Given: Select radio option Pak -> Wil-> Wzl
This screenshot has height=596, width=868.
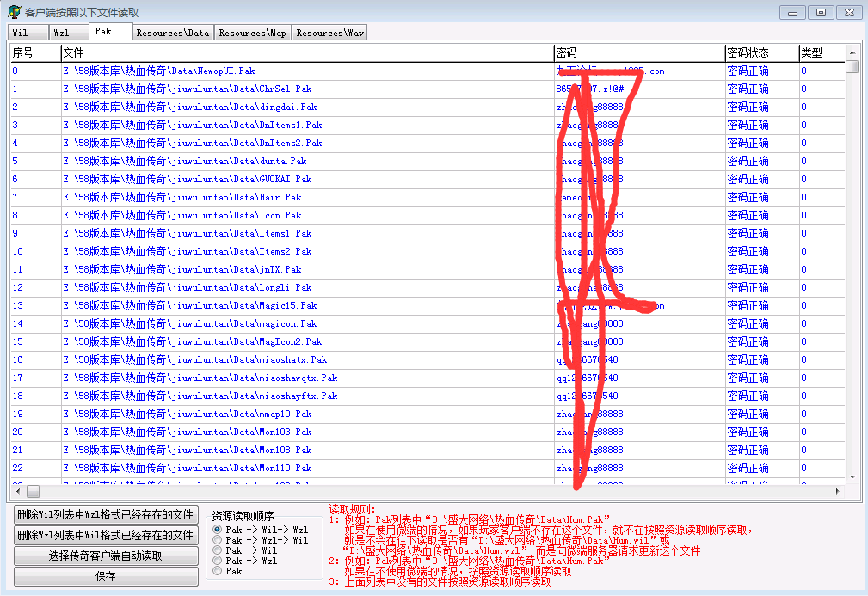Looking at the screenshot, I should click(218, 531).
